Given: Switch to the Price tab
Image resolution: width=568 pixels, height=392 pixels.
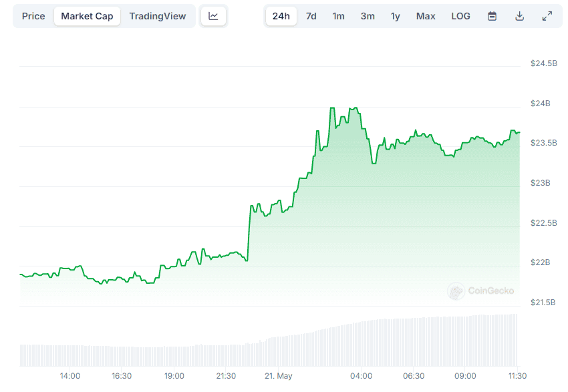Looking at the screenshot, I should pos(33,16).
